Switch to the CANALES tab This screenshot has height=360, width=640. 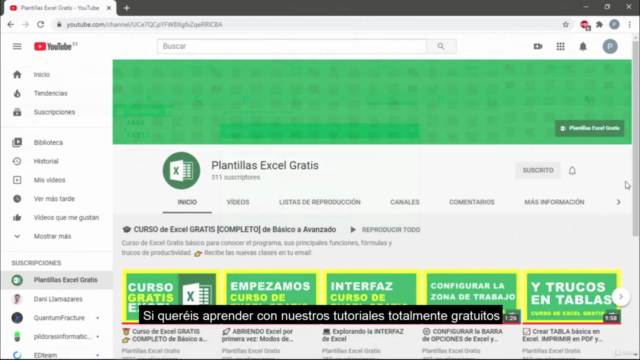[404, 202]
